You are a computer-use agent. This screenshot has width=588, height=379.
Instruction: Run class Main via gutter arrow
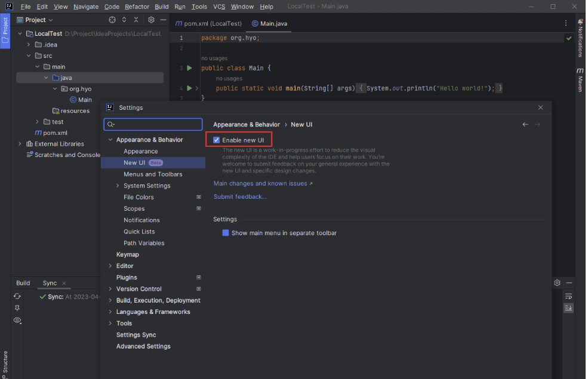189,68
